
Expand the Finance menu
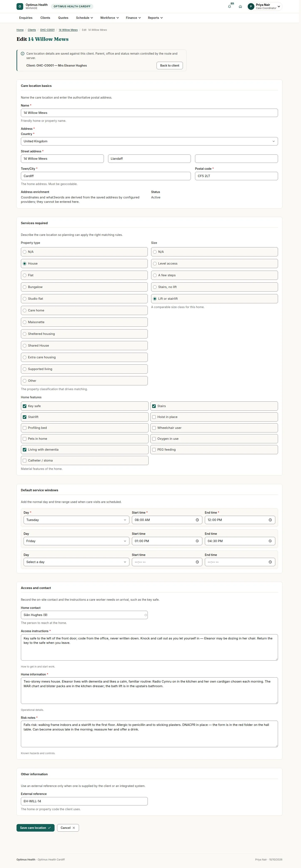coord(133,18)
